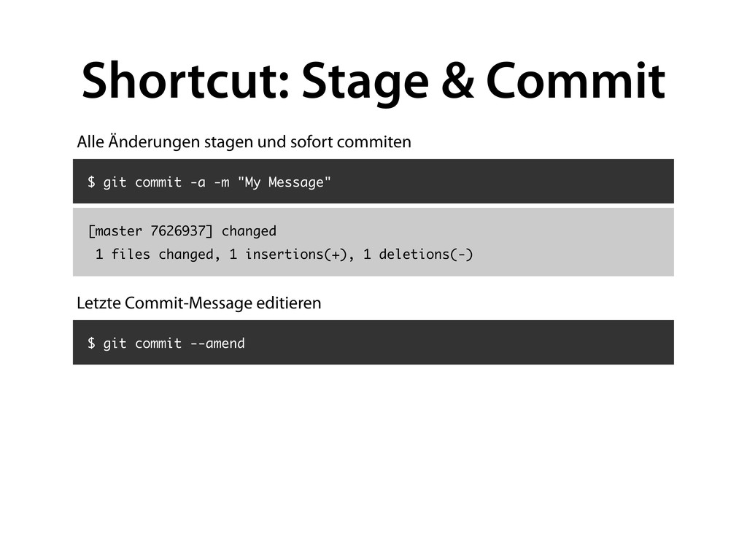Click the dollar prompt before "git commit --amend"
This screenshot has width=747, height=560.
[x=91, y=343]
